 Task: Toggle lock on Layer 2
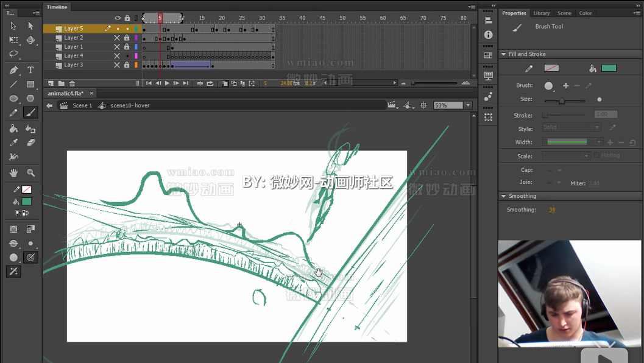click(127, 38)
